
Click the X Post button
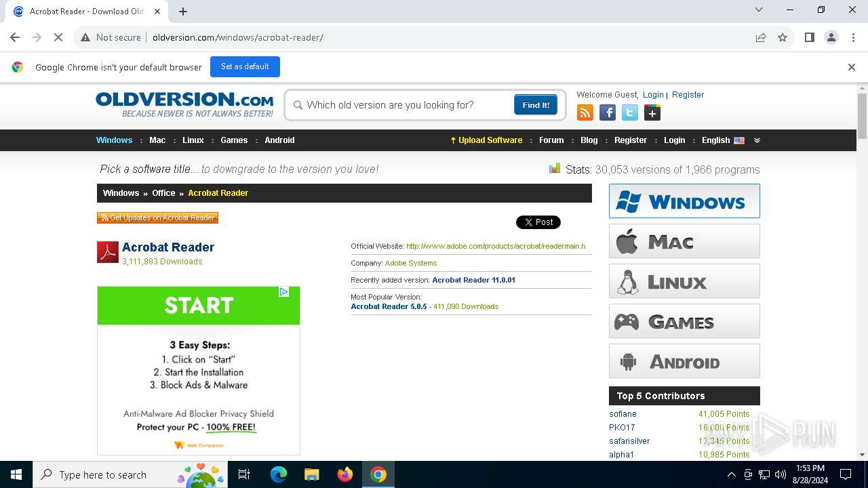[538, 222]
